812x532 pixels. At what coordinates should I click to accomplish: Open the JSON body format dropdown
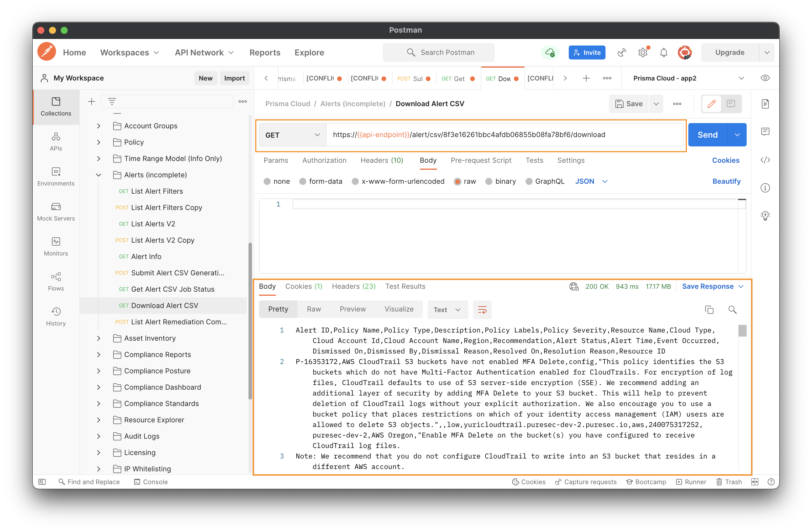[x=591, y=181]
